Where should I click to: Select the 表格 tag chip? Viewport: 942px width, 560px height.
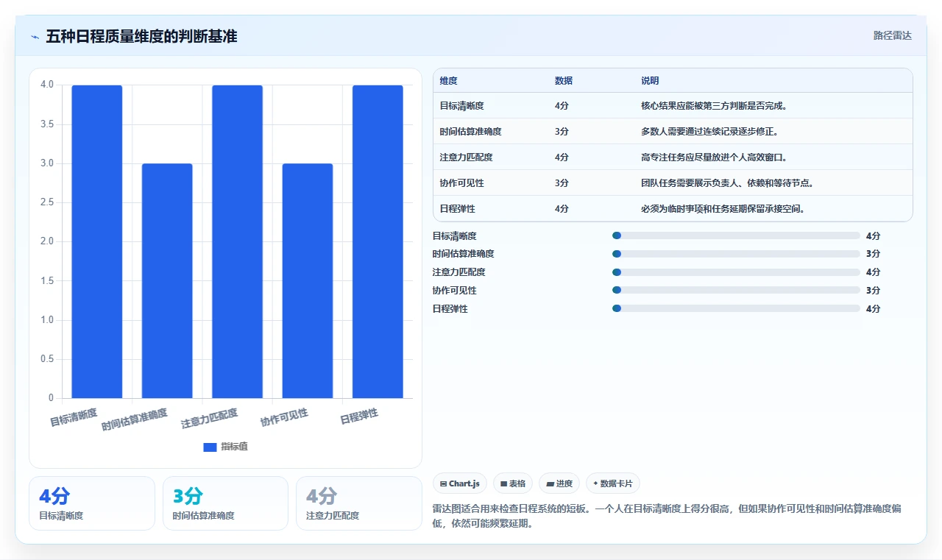pyautogui.click(x=513, y=483)
